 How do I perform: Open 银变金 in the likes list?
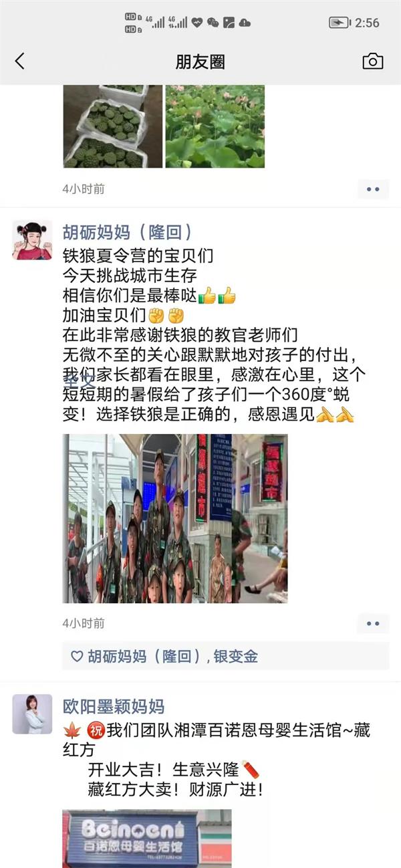tap(236, 657)
